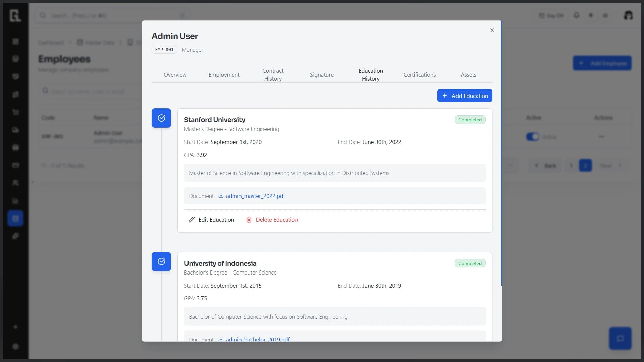Click the Stanford University timeline check icon
The width and height of the screenshot is (644, 362).
(161, 118)
